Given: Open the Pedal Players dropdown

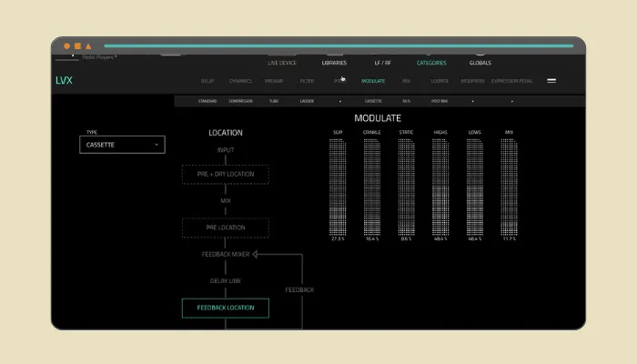Looking at the screenshot, I should [x=99, y=57].
